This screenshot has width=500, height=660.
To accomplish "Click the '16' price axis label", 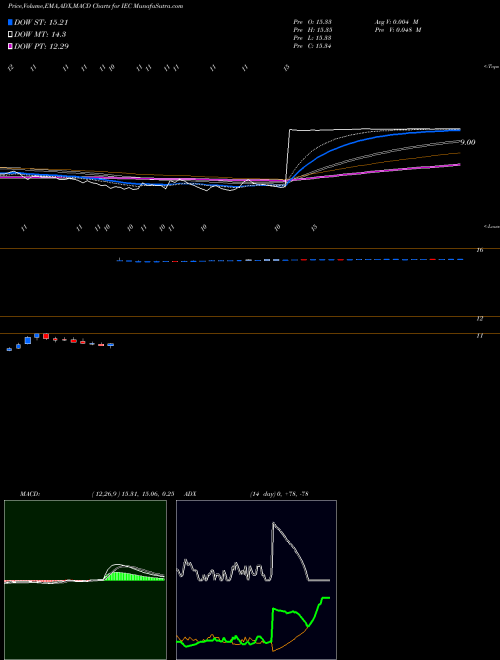I will (x=479, y=250).
